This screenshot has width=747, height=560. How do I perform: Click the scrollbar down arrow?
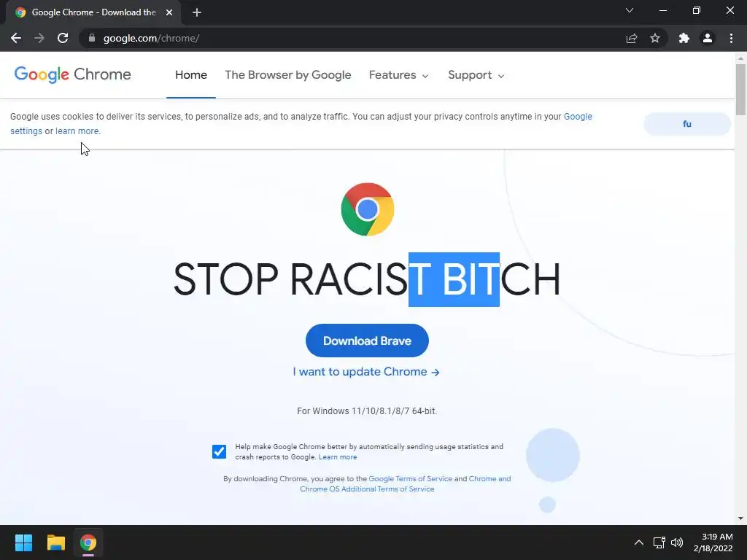(740, 518)
